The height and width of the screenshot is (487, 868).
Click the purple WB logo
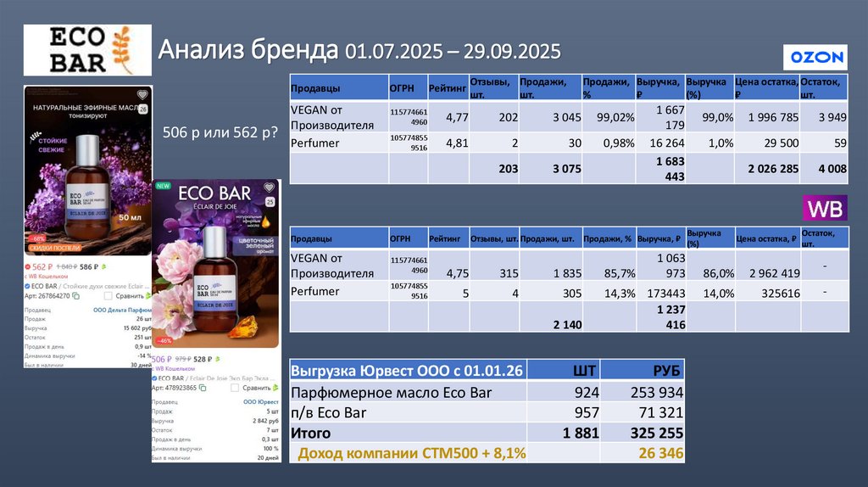825,209
